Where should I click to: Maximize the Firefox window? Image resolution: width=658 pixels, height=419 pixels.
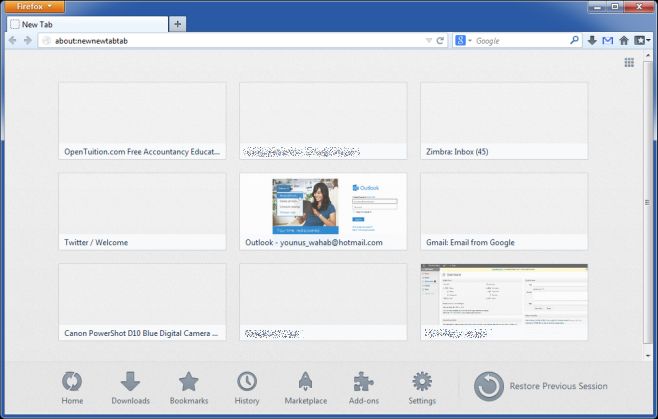coord(615,6)
